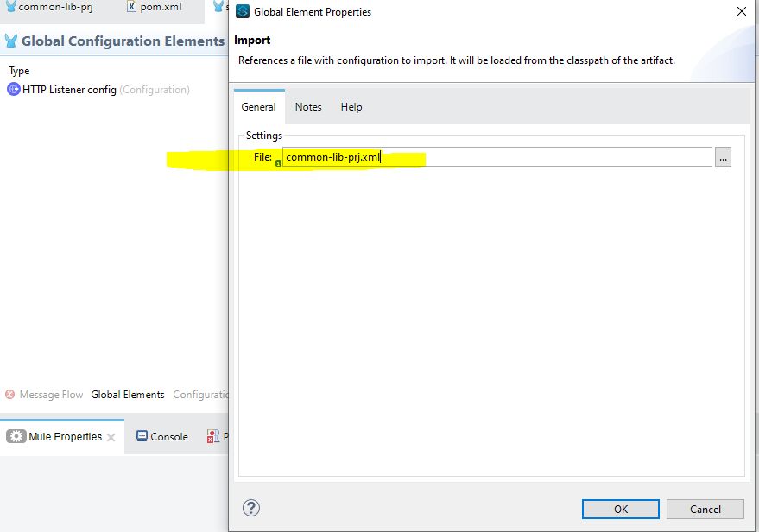Open the file browse ellipsis button
759x532 pixels.
(x=723, y=157)
